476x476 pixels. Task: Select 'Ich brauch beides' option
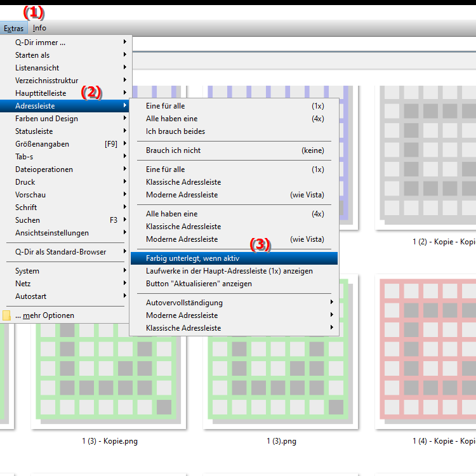tap(234, 131)
